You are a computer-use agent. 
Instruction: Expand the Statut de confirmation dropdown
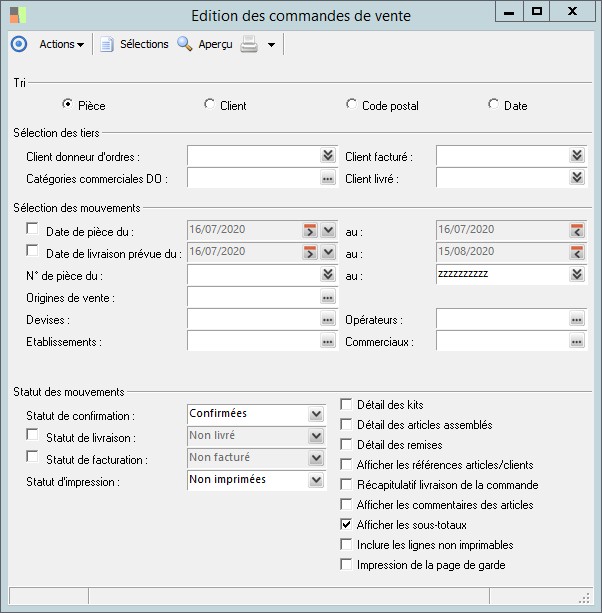317,414
